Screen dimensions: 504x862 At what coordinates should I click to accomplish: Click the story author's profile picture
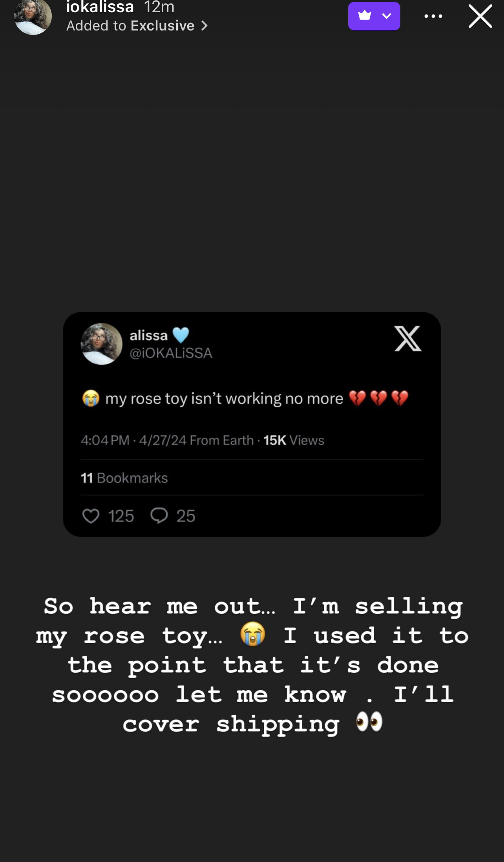(33, 17)
